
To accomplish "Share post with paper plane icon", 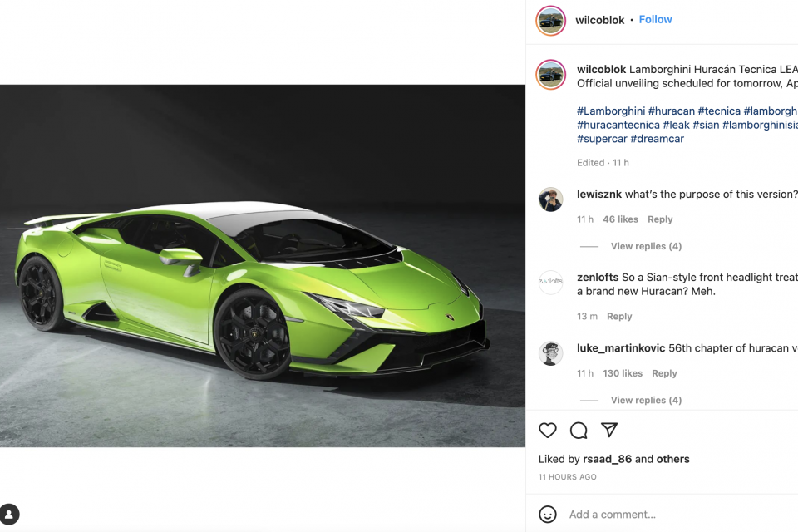I will [609, 430].
